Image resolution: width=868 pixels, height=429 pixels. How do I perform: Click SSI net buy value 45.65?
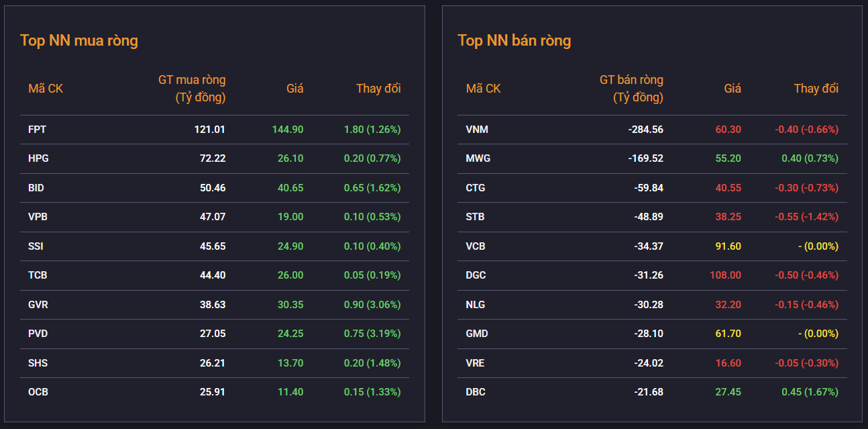[213, 246]
